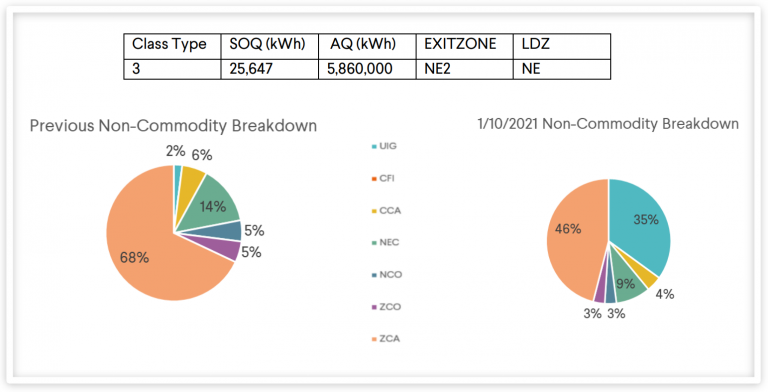Screen dimensions: 768x392
Task: Click the NE2 exit zone cell
Action: click(x=464, y=69)
